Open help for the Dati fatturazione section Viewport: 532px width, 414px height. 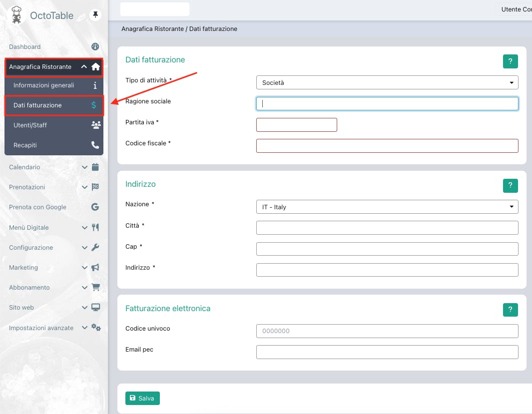[x=510, y=61]
